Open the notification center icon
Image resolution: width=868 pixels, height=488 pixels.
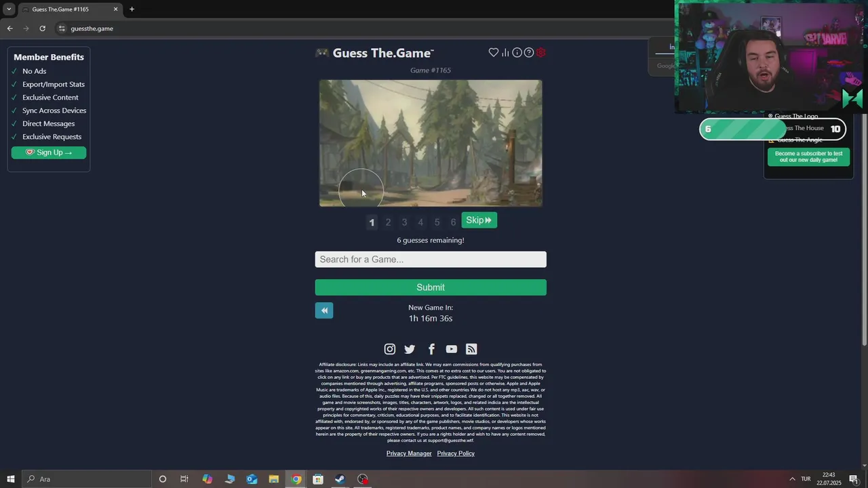854,479
